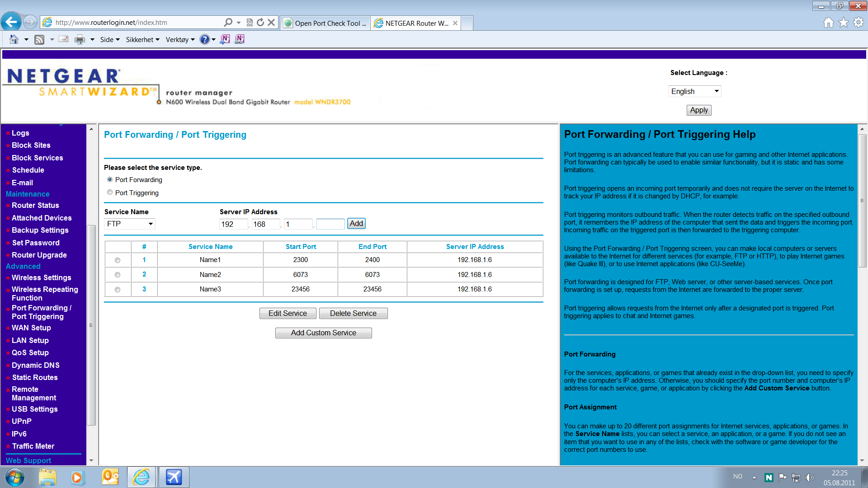Click the Stop loading X icon

pyautogui.click(x=271, y=22)
